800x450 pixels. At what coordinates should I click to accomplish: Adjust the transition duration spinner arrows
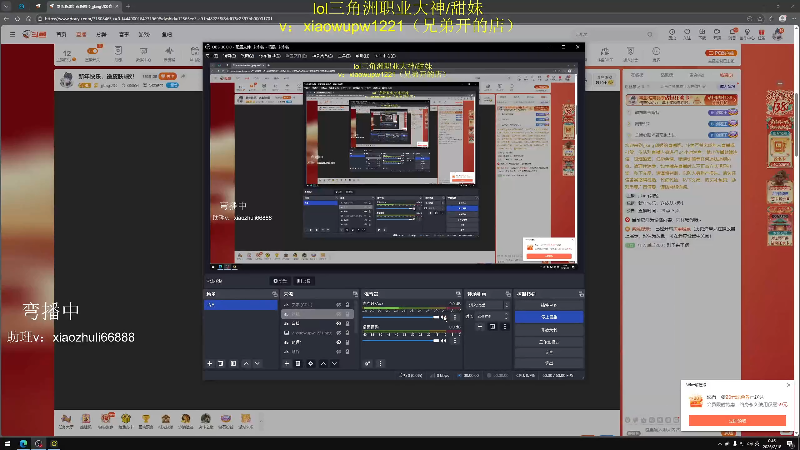[506, 316]
